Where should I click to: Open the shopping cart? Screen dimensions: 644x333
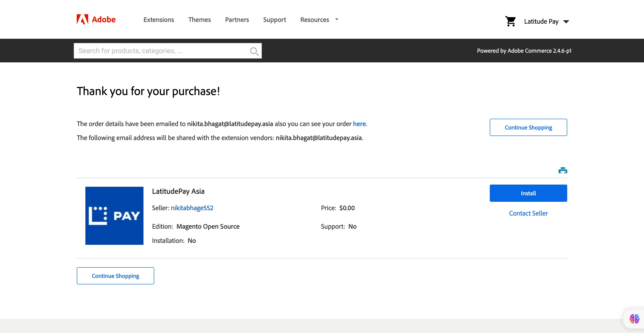(510, 21)
